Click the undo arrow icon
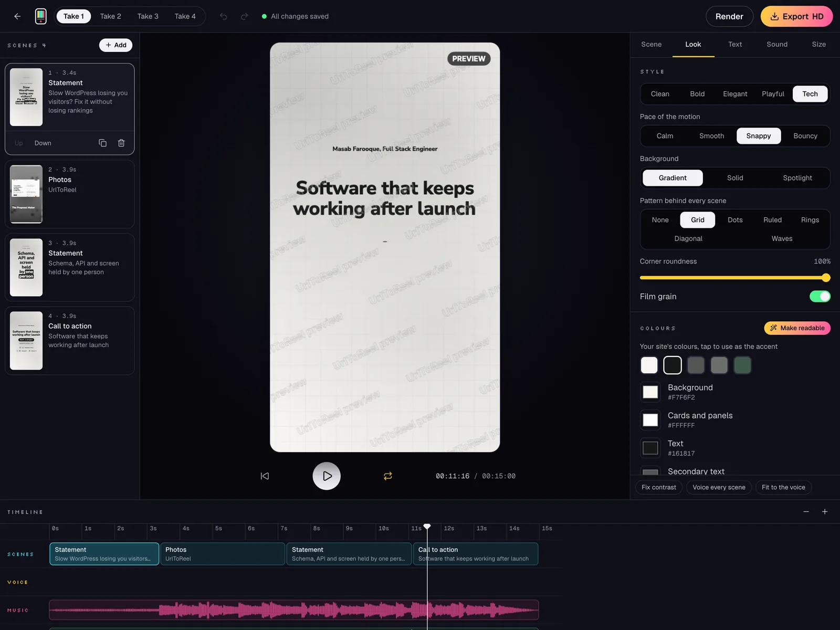This screenshot has width=840, height=630. [224, 16]
